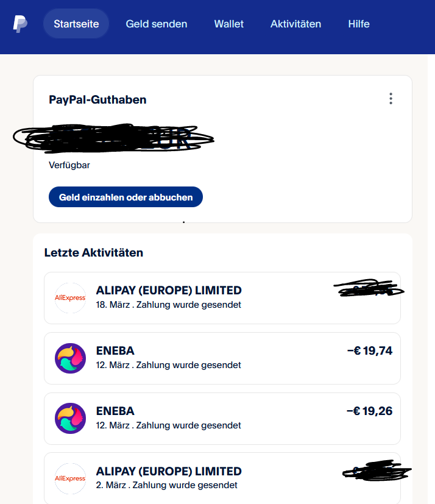
Task: Open the ALIPAY (EUROPE) LIMITED title from 2. März
Action: pos(169,472)
